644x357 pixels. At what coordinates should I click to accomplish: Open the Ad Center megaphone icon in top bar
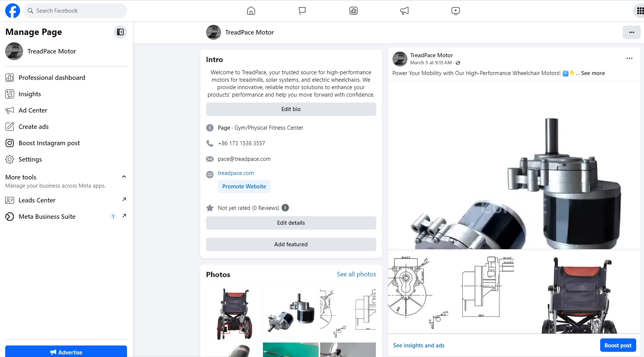pos(404,11)
